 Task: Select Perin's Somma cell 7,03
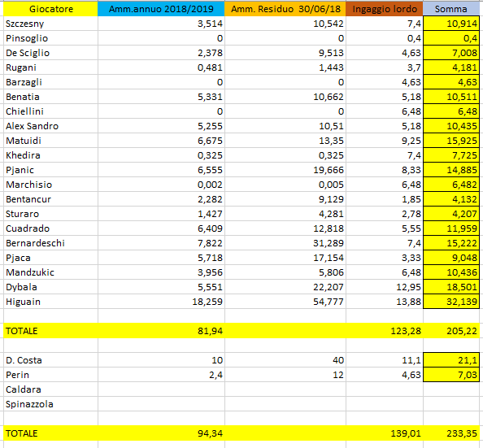[x=451, y=375]
